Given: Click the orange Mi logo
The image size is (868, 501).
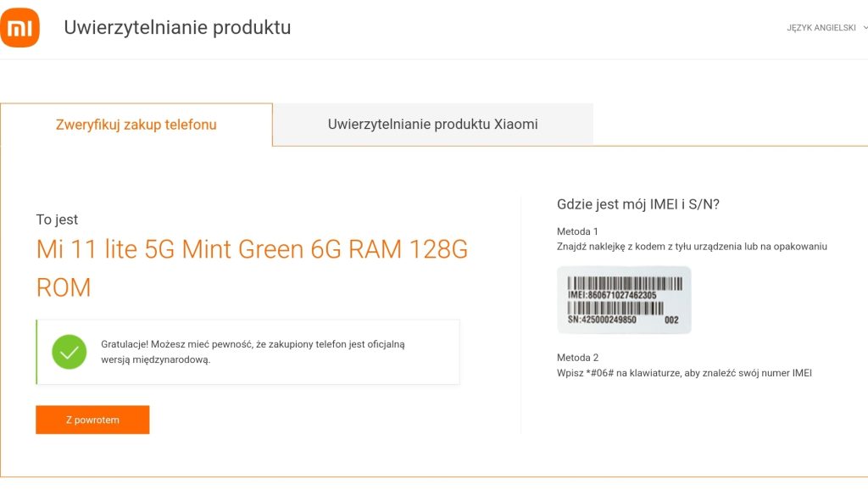Looking at the screenshot, I should tap(20, 27).
